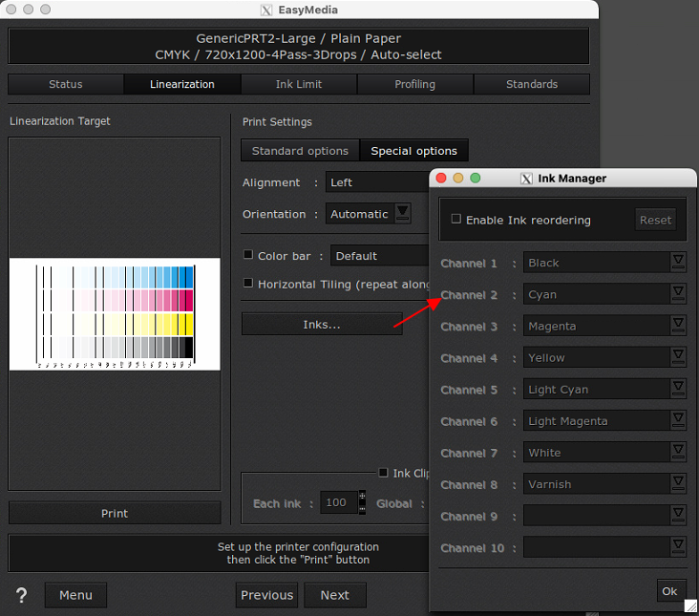This screenshot has height=616, width=699.
Task: Open the Channel 5 Light Cyan dropdown
Action: pos(678,390)
